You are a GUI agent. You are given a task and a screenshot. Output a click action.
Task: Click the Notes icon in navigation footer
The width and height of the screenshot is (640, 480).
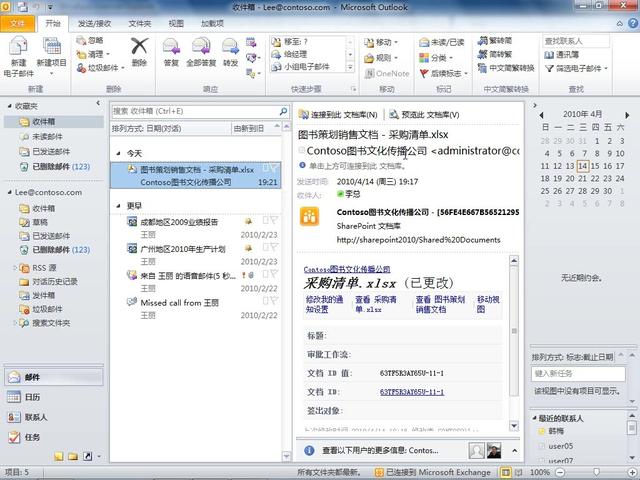click(x=59, y=456)
